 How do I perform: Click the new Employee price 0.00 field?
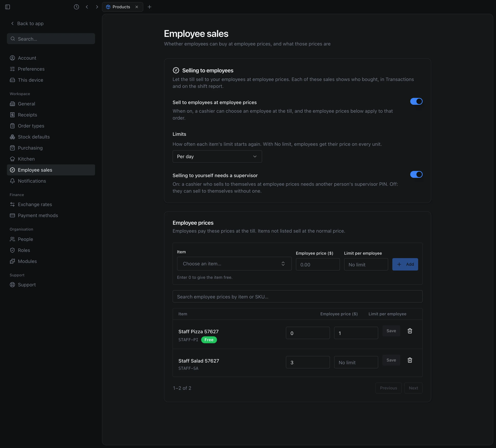click(318, 264)
